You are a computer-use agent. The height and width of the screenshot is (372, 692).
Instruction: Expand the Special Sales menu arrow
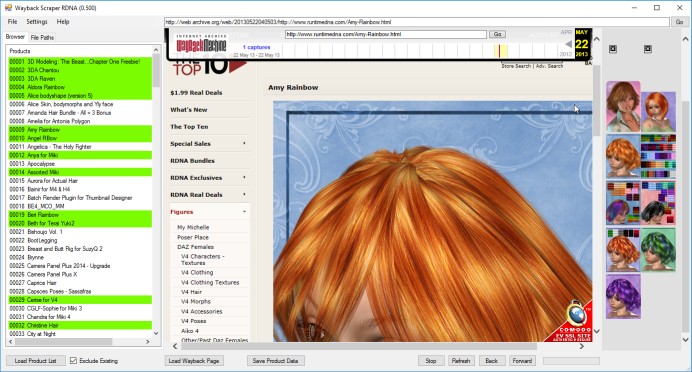244,143
